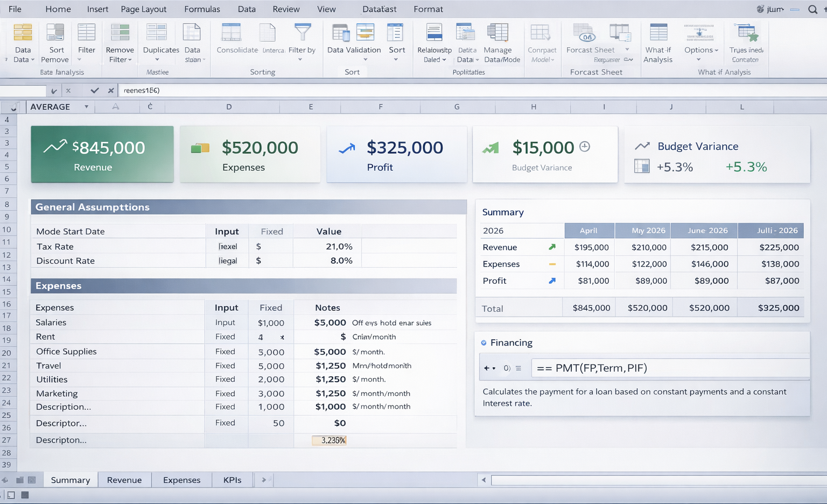Click the Search icon in the top bar

[812, 9]
